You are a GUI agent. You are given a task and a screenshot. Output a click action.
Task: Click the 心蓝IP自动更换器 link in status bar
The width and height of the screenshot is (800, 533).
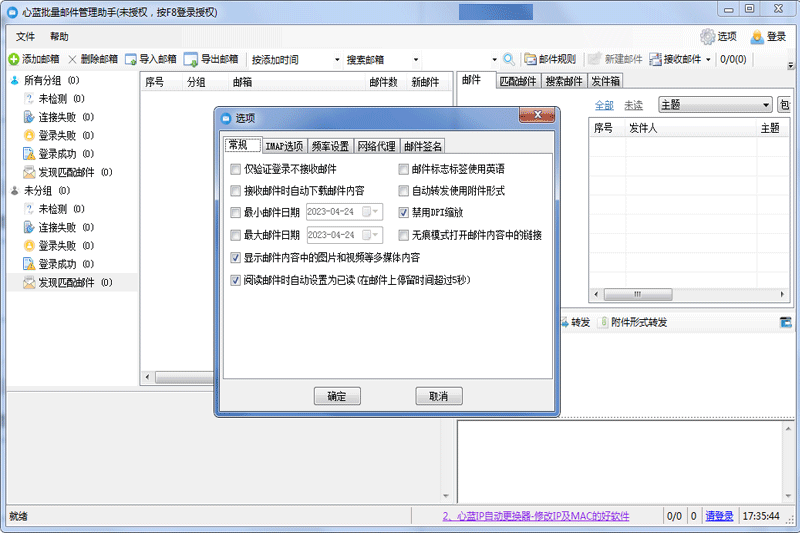tap(536, 516)
